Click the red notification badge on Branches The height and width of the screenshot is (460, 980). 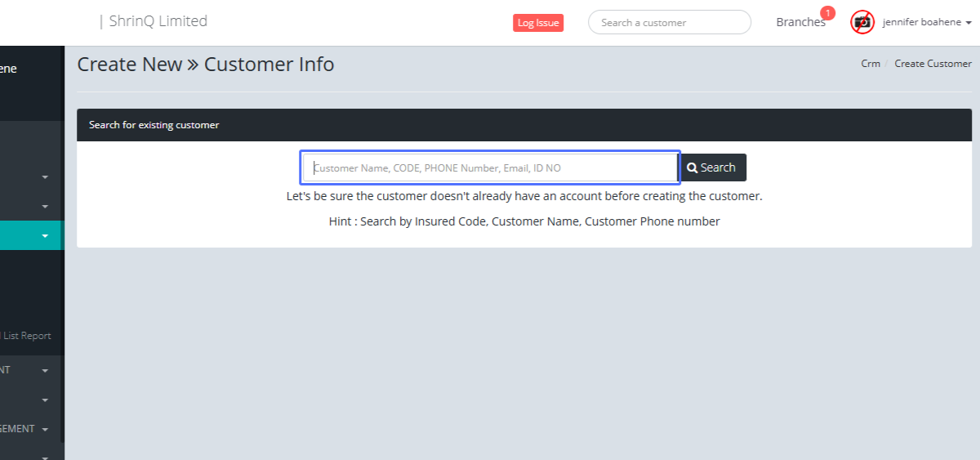pyautogui.click(x=827, y=13)
